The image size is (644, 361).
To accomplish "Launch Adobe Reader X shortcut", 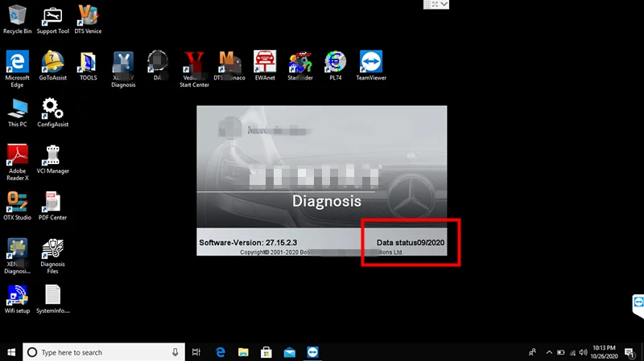I will click(x=17, y=162).
